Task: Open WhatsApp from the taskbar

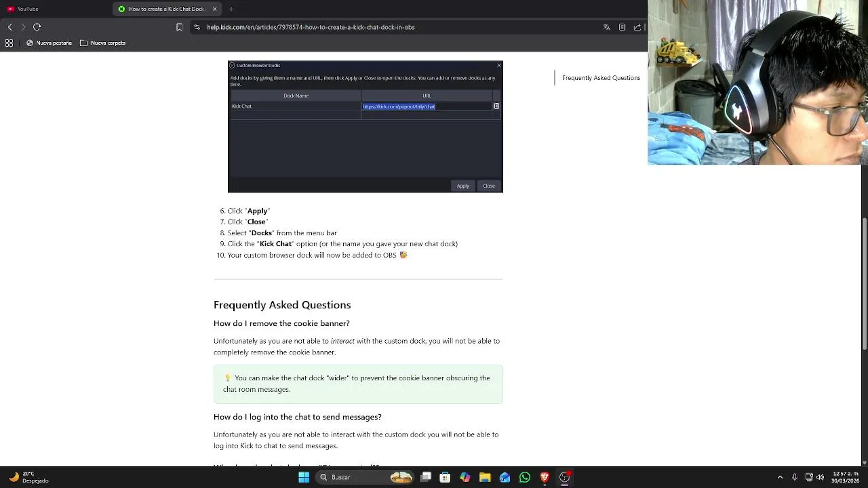Action: 525,477
